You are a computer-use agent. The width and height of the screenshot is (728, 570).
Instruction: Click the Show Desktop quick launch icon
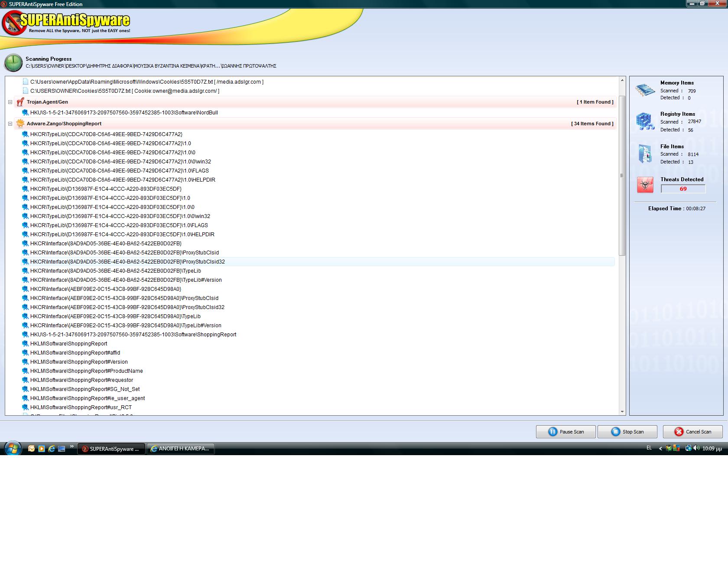62,449
